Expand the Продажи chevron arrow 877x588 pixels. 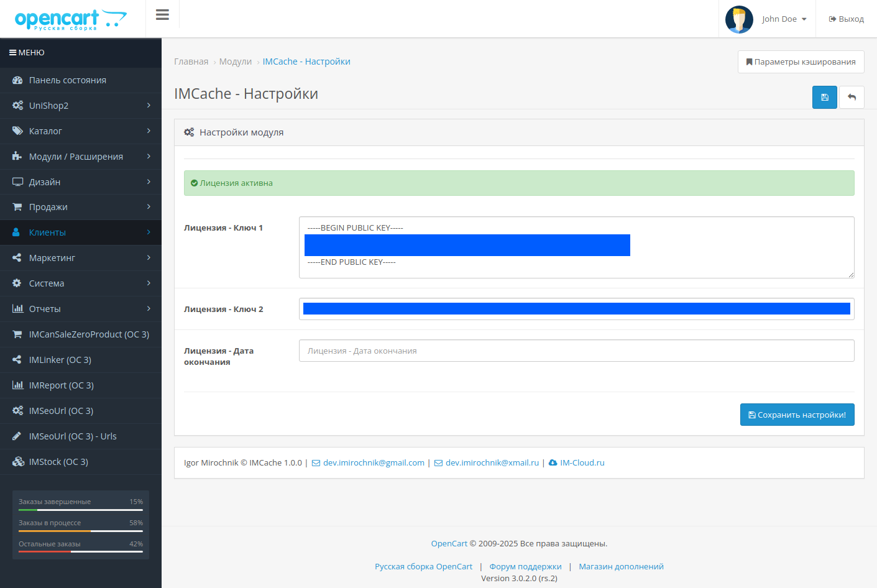click(x=149, y=207)
